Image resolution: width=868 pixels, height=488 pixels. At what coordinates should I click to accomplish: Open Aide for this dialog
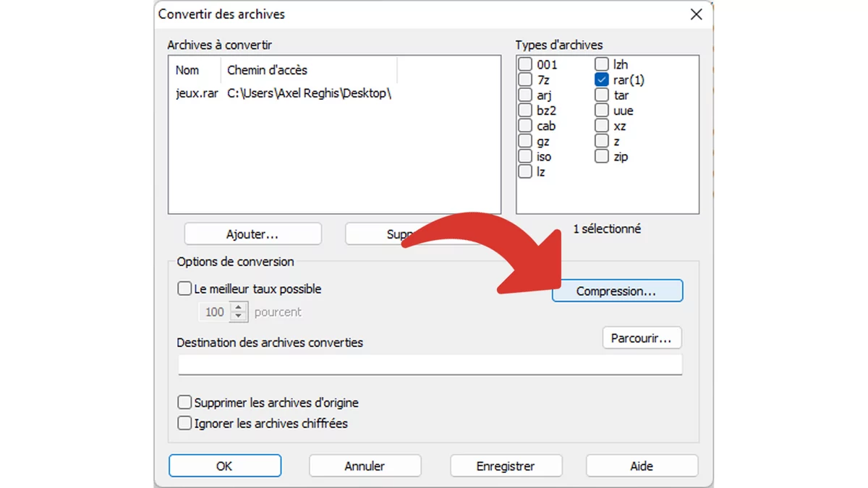click(642, 466)
